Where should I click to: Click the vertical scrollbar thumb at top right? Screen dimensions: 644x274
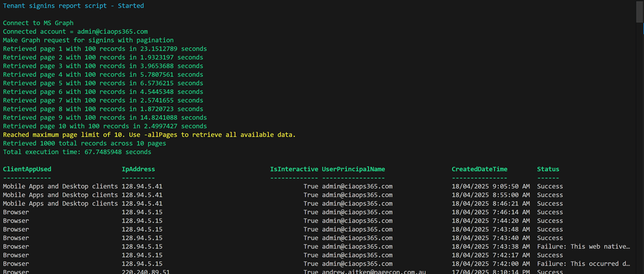(639, 11)
